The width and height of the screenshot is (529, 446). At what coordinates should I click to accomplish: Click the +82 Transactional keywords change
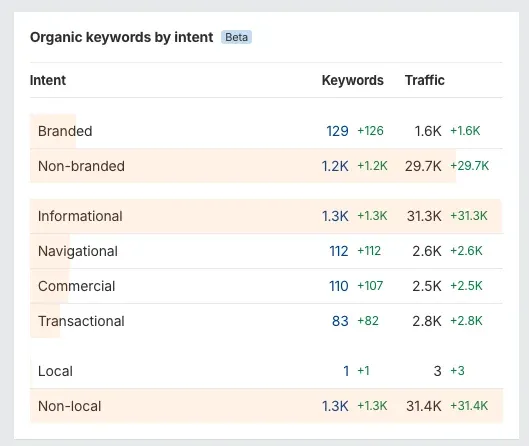(368, 321)
